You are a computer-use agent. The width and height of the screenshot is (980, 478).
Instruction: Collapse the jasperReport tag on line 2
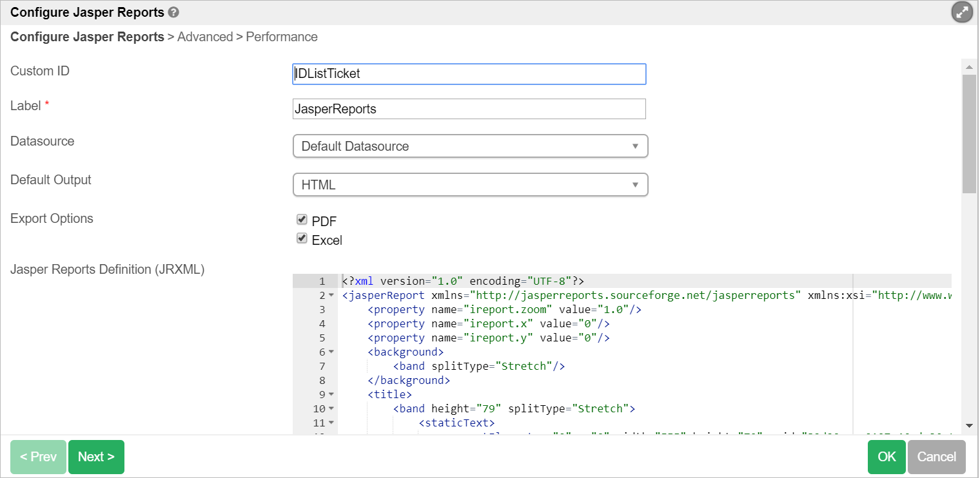tap(331, 296)
